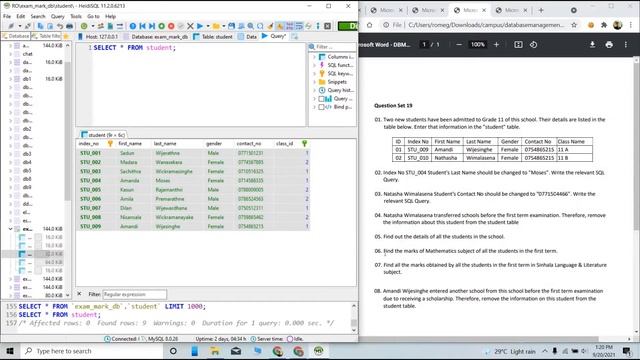The image size is (640, 360).
Task: Click the green insert-row plus icon
Action: [162, 26]
